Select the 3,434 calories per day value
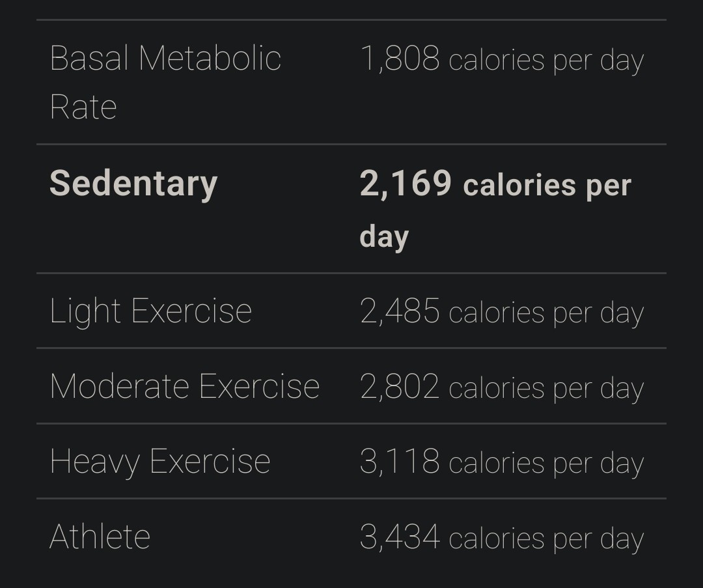703x588 pixels. [501, 538]
